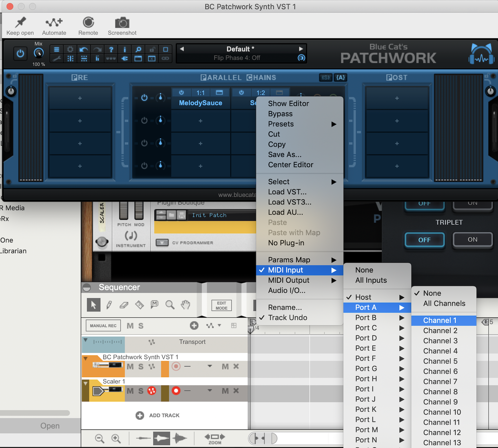Go to previous preset with left arrow
The width and height of the screenshot is (498, 448).
pyautogui.click(x=182, y=49)
